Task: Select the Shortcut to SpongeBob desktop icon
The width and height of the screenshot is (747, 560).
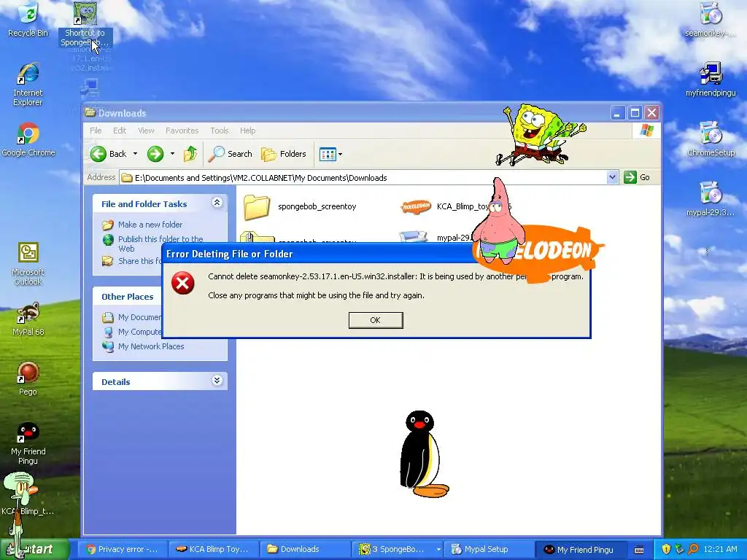Action: 85,25
